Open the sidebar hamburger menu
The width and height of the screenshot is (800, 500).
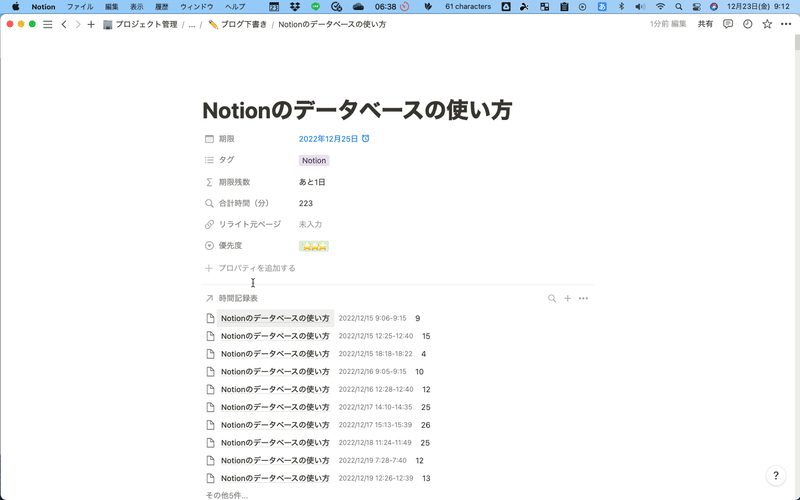click(47, 24)
